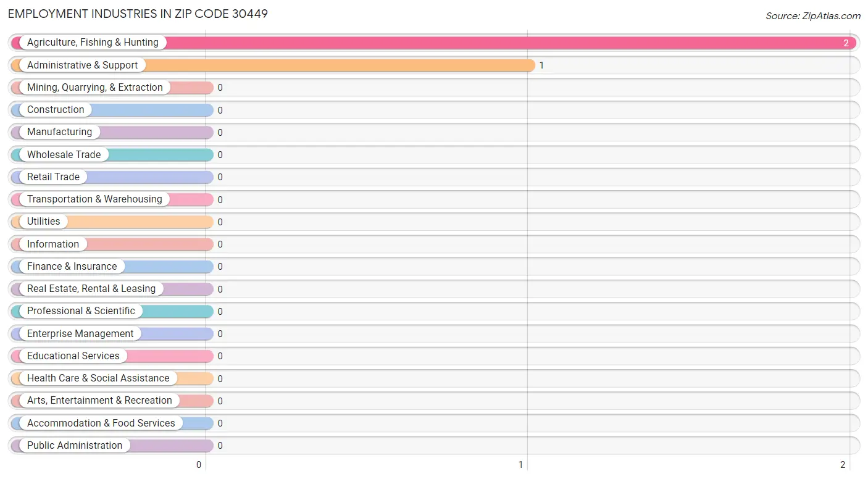Click Arts, Entertainment & Recreation label
Screen dimensions: 868x479
coord(99,401)
